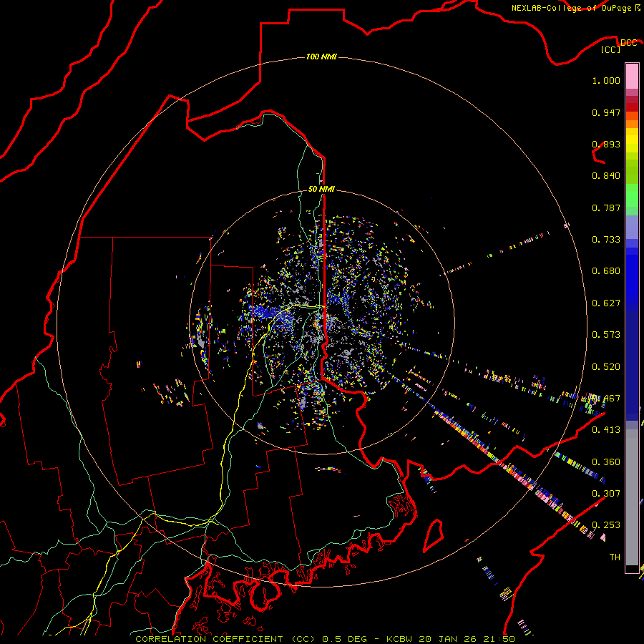Click the 0.947 scale value
This screenshot has height=644, width=644.
click(606, 112)
